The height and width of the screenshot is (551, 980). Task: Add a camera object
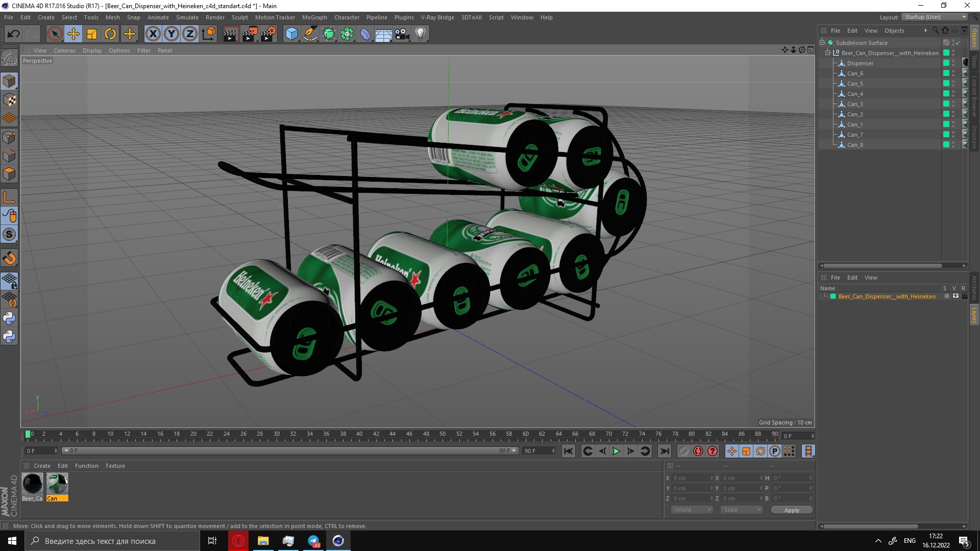point(402,34)
